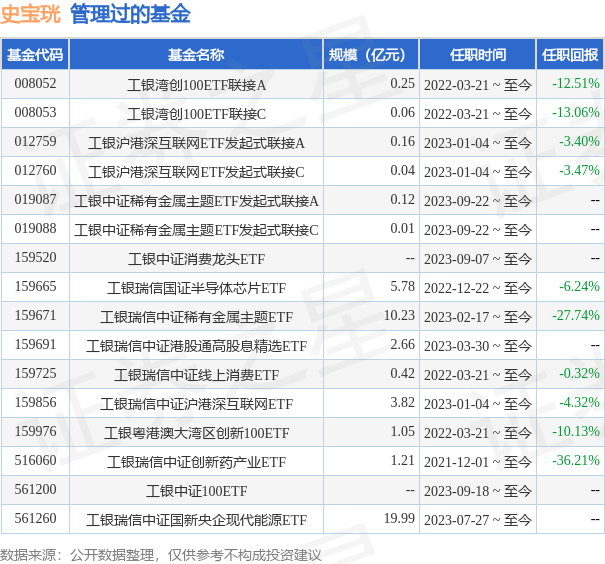This screenshot has width=605, height=564.
Task: Select fund code 159671
Action: [35, 315]
